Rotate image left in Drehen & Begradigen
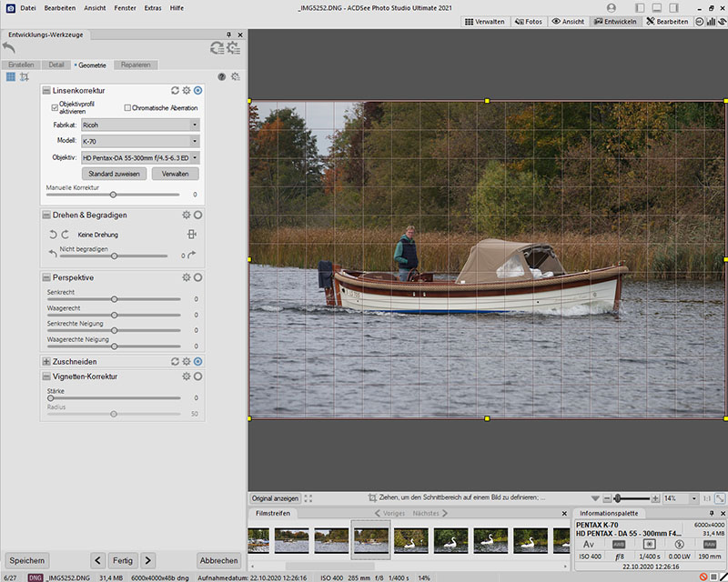Screen dimensions: 728x582 click(x=53, y=235)
